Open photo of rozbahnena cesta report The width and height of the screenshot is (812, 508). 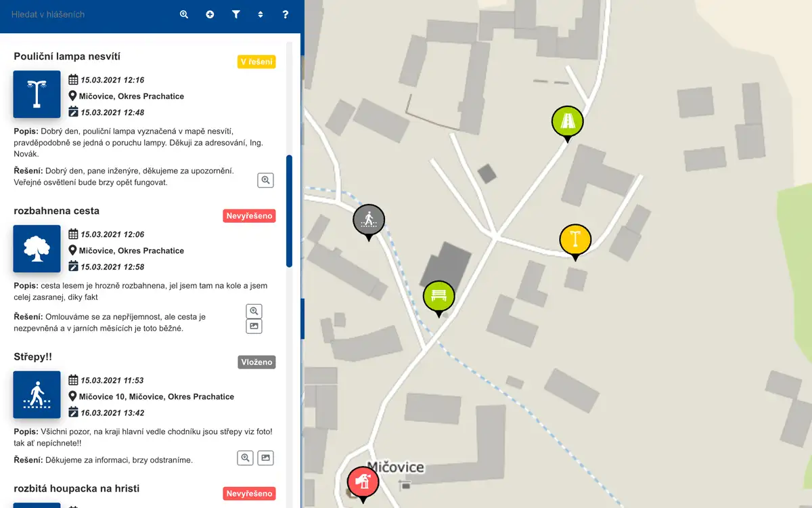click(254, 326)
